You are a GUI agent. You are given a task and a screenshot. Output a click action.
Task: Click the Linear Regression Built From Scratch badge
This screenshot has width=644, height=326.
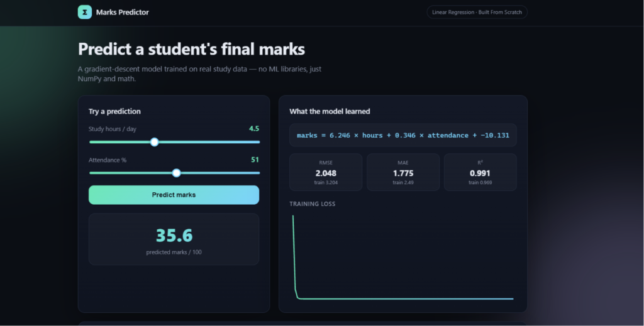pos(477,12)
